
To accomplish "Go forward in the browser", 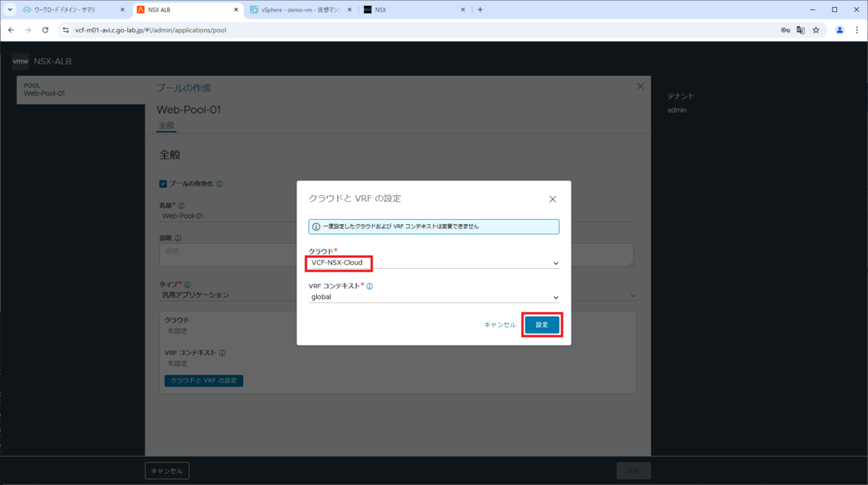I will (27, 30).
